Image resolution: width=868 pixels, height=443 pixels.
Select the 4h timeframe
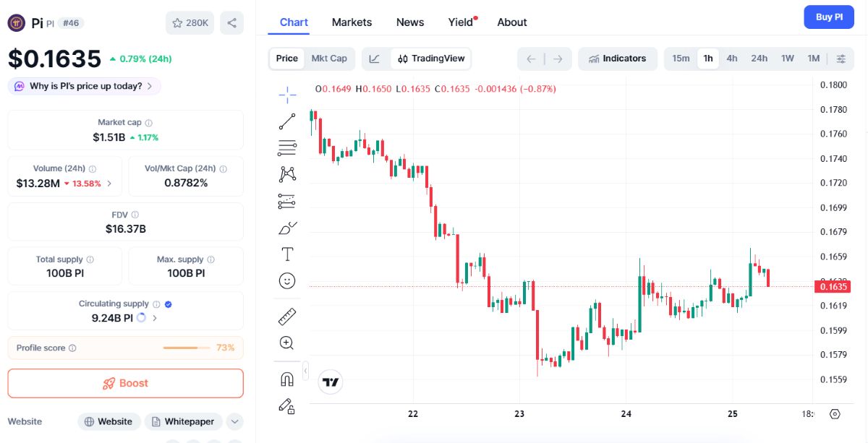pyautogui.click(x=732, y=59)
